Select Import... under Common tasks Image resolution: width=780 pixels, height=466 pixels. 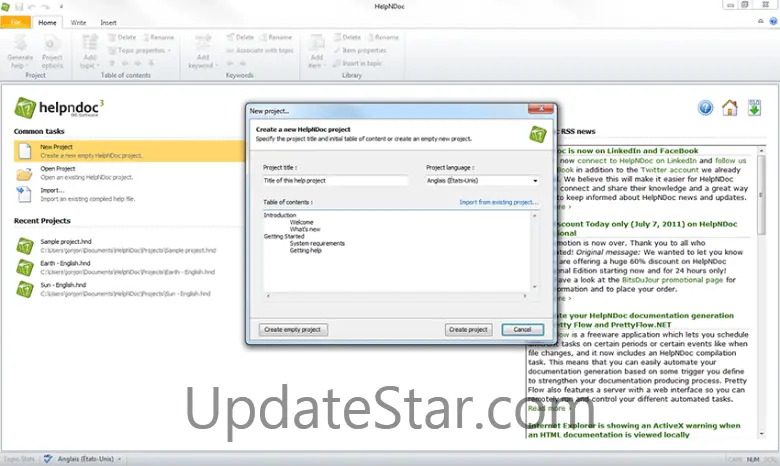129,194
